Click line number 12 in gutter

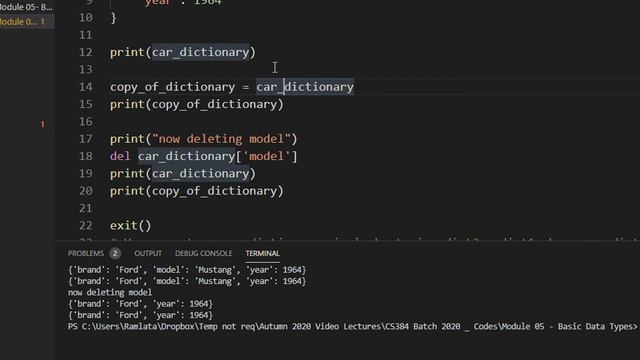[x=86, y=52]
